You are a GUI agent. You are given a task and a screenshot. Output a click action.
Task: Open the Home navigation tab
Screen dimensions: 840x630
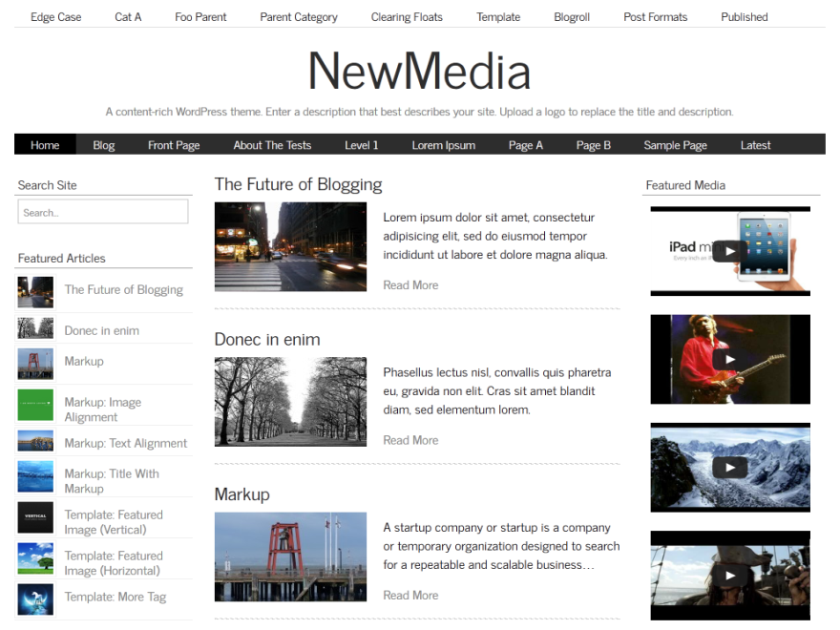(44, 144)
